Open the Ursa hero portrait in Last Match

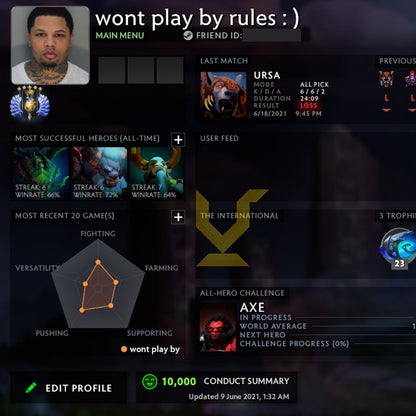(224, 94)
